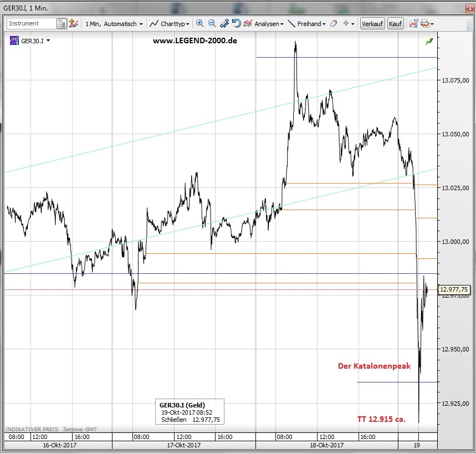Click the Instrument search field
Viewport: 476px width, 454px height.
coord(31,24)
